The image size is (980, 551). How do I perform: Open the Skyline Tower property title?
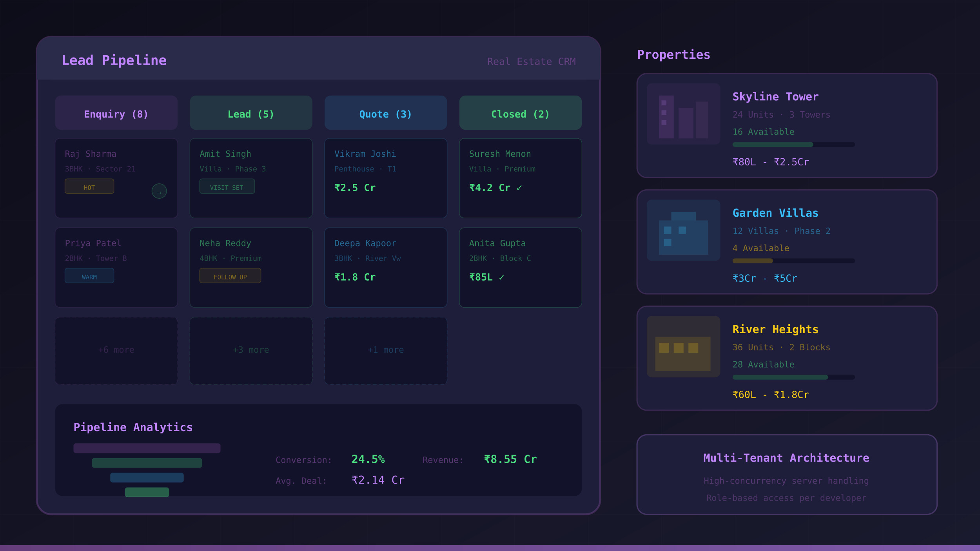pyautogui.click(x=775, y=97)
